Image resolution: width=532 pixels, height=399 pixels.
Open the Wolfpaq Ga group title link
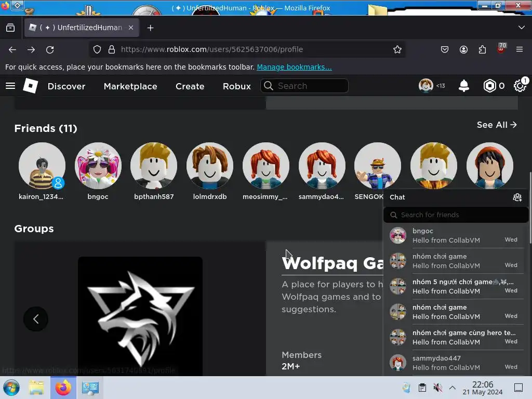coord(332,263)
